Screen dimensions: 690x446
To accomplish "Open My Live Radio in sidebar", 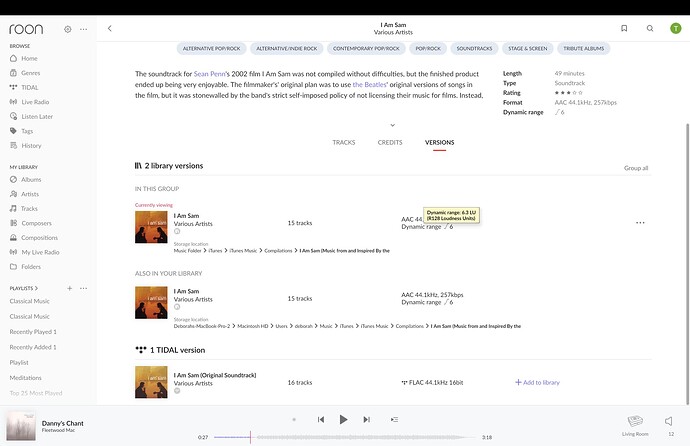I will point(34,252).
